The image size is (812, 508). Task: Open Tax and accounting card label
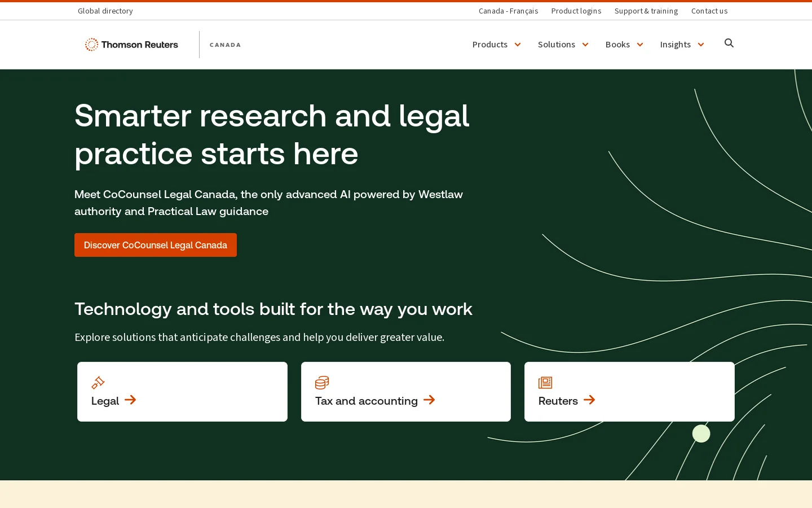coord(367,401)
